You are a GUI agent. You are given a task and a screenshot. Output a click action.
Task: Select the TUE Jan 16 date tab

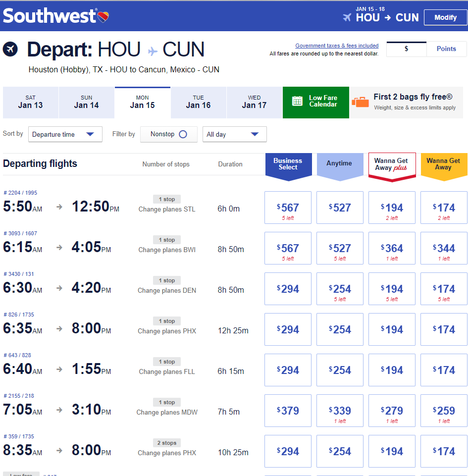[x=198, y=103]
